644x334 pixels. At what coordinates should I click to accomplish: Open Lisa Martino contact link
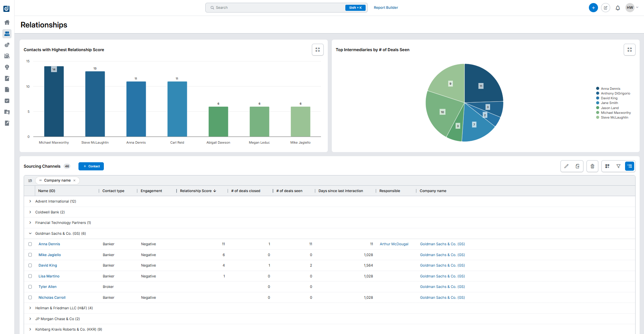49,276
